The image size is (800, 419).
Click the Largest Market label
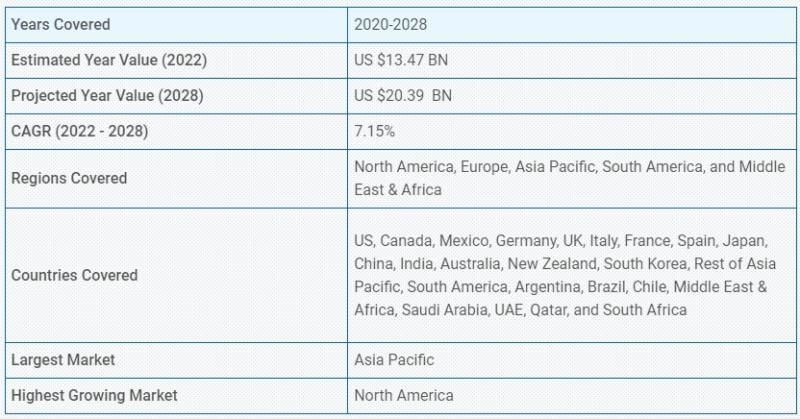(63, 360)
